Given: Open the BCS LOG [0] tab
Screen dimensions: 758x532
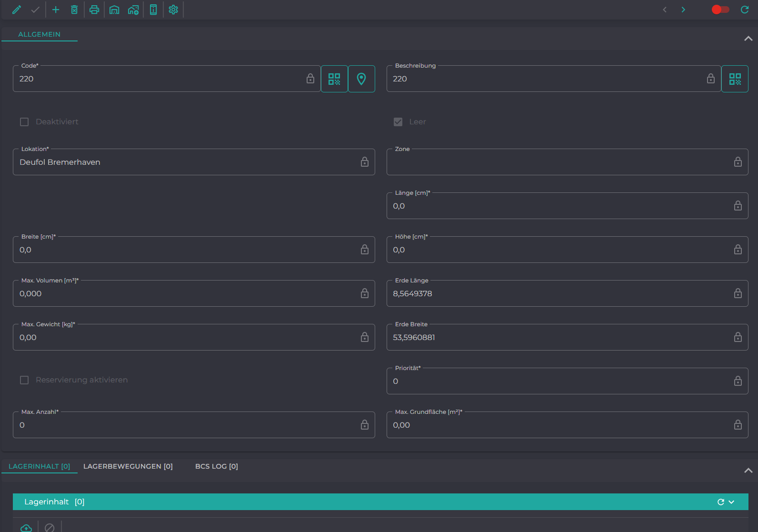Looking at the screenshot, I should (x=217, y=466).
